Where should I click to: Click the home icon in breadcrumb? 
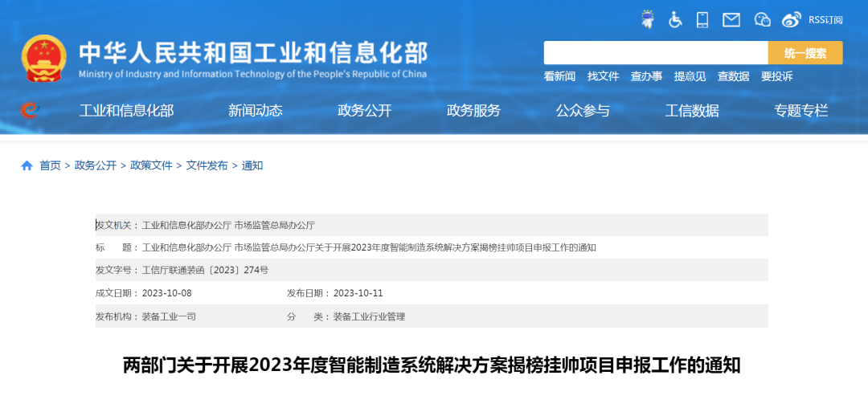pos(27,165)
